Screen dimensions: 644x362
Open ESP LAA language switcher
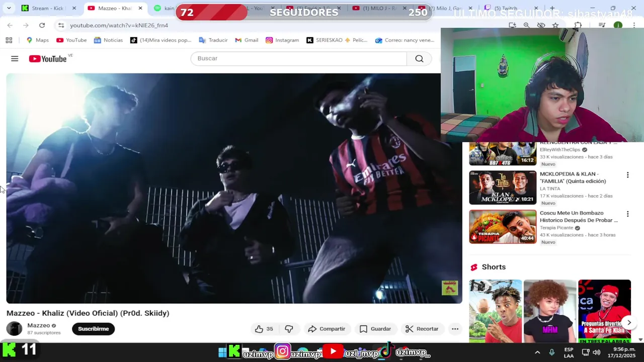click(x=569, y=352)
